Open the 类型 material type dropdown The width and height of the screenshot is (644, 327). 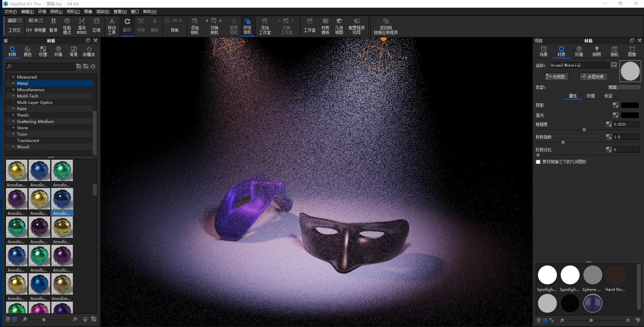point(624,87)
